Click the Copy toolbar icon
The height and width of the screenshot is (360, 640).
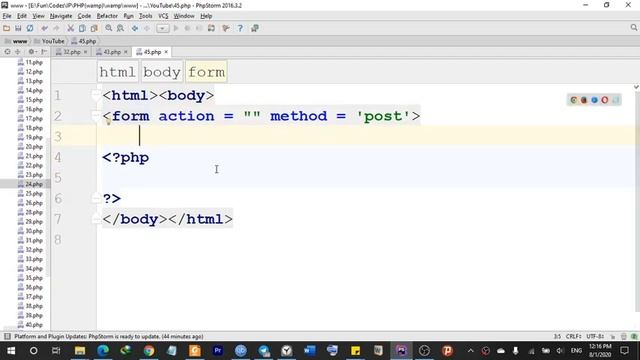[82, 28]
